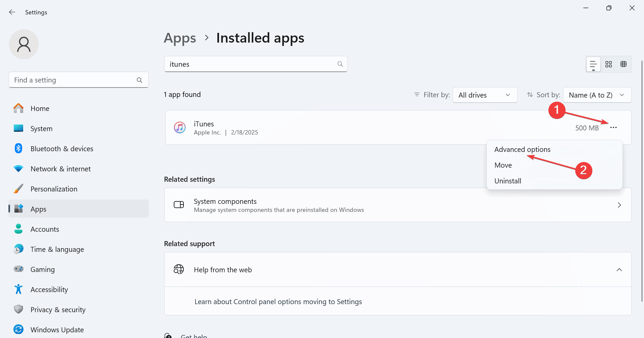Open Bluetooth & devices settings
644x338 pixels.
[x=62, y=149]
